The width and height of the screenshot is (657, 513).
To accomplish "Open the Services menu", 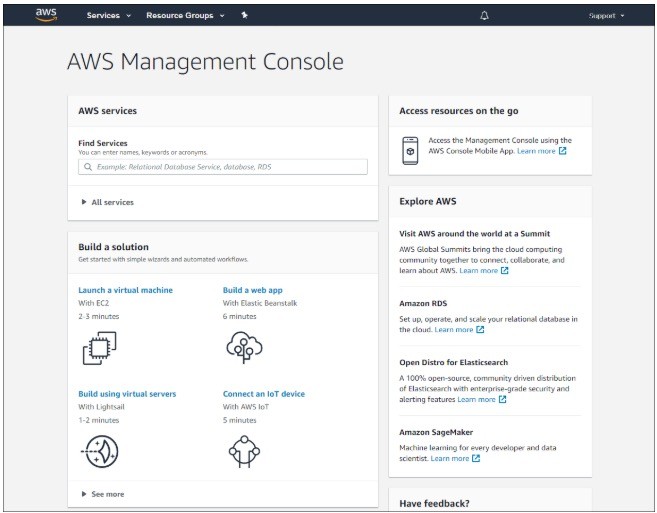I will [109, 16].
